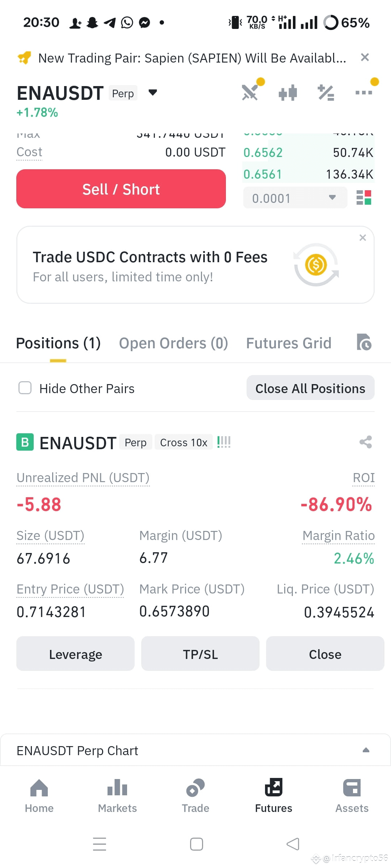Go to the Assets tab icon
Image resolution: width=391 pixels, height=868 pixels.
(x=352, y=788)
